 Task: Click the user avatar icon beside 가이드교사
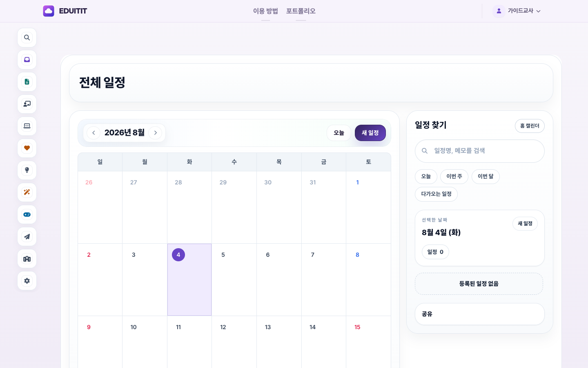pos(499,11)
